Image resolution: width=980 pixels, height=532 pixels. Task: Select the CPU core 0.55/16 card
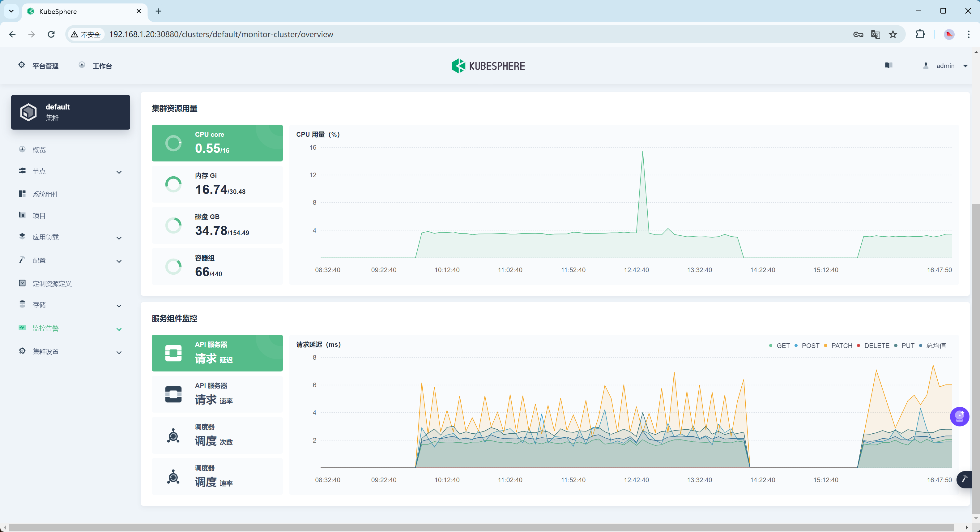[x=217, y=143]
